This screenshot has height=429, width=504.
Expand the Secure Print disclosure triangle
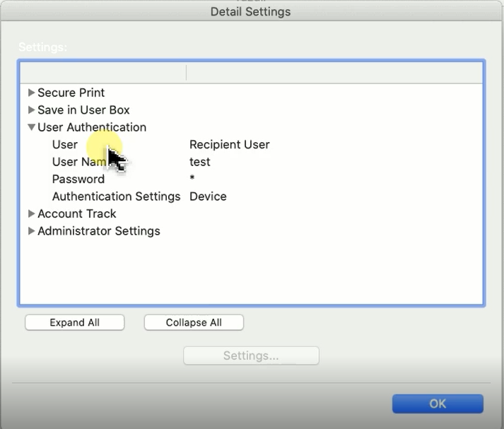pyautogui.click(x=31, y=93)
